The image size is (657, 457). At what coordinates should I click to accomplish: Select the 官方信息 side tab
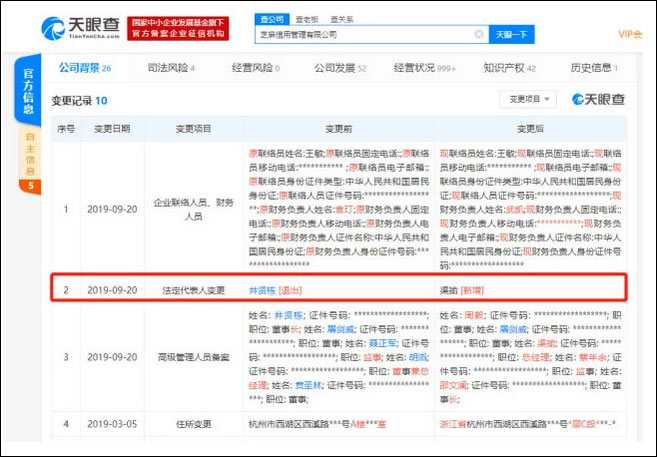[x=28, y=91]
